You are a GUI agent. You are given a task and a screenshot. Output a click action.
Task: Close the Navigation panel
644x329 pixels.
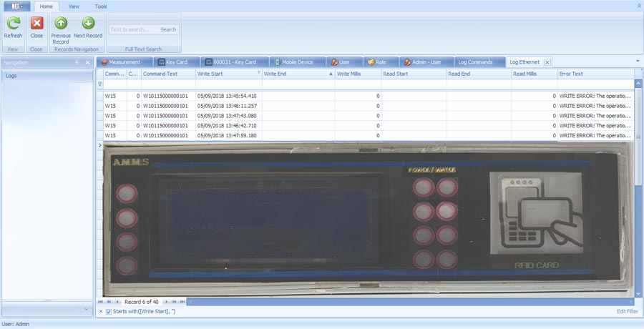tap(87, 62)
